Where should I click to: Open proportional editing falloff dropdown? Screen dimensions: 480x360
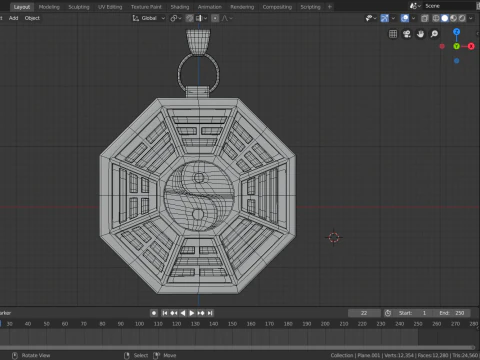(227, 18)
